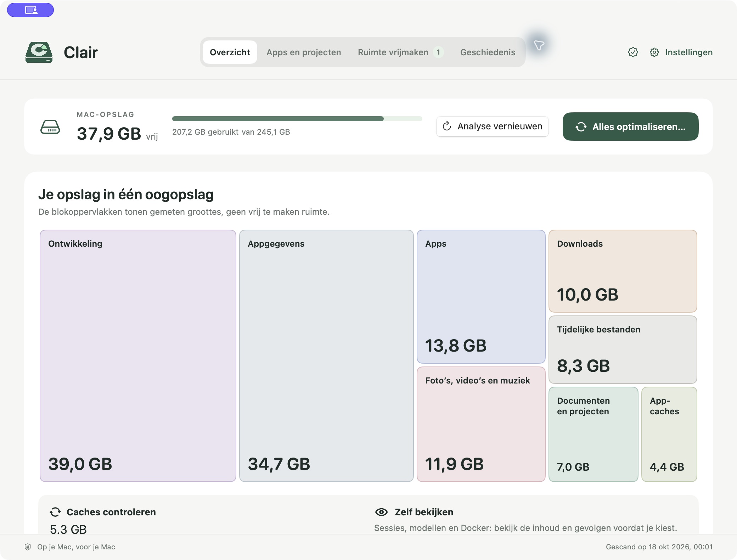
Task: Click the cursor pointer icon beside Geschiedenis
Action: click(x=539, y=45)
